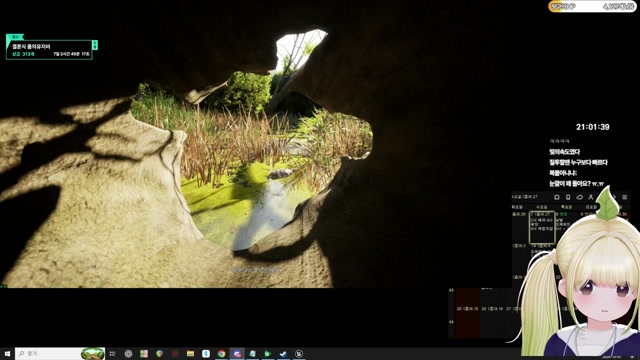Open the gear-shaped settings taskbar icon

point(128,353)
